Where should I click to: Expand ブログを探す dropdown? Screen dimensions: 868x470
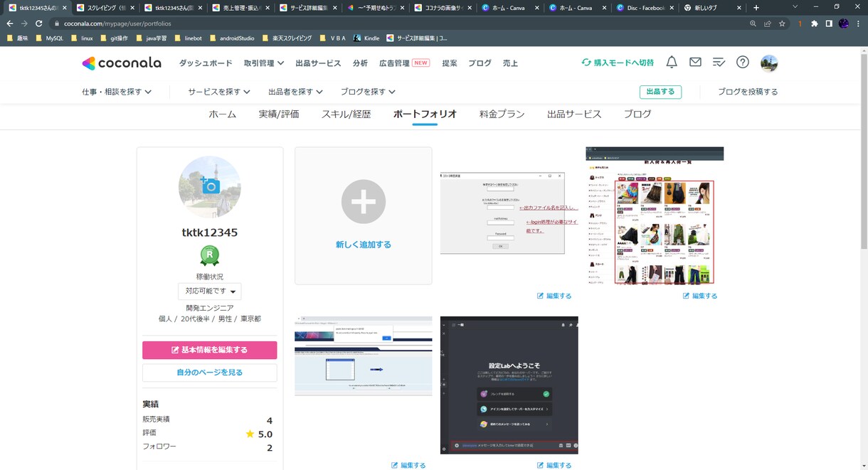[368, 92]
